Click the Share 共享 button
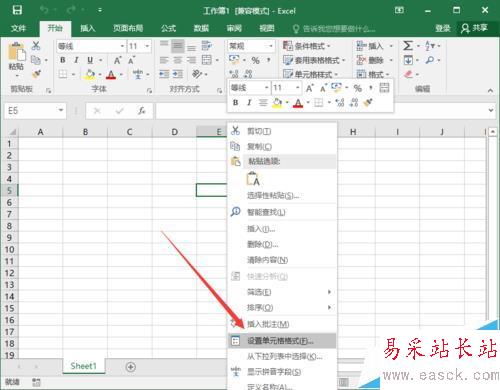This screenshot has height=390, width=500. coord(475,28)
